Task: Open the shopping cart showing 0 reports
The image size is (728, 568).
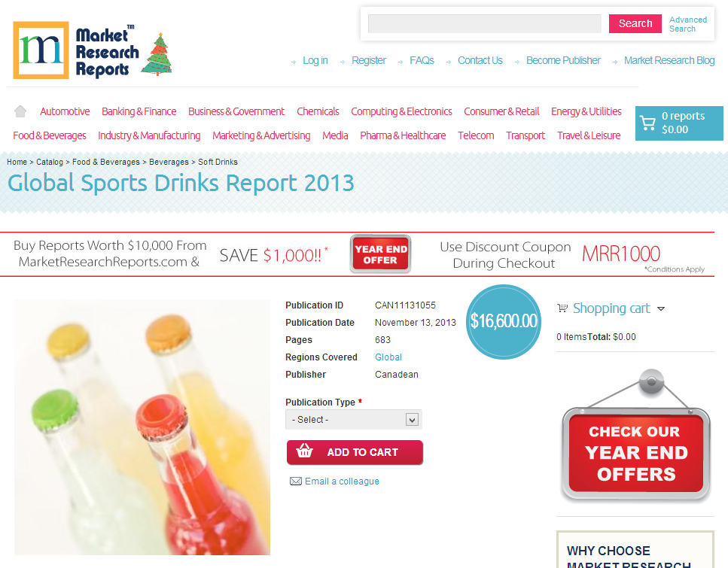Action: pyautogui.click(x=678, y=123)
